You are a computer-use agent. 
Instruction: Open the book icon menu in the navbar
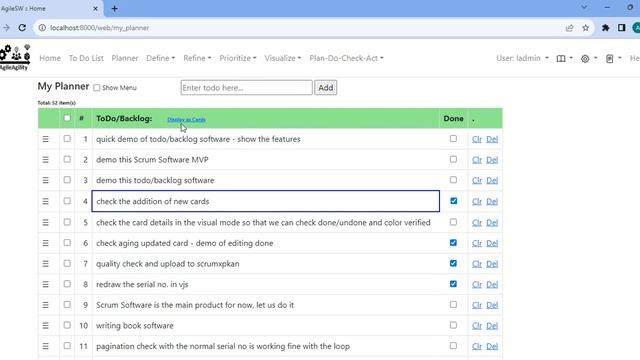564,58
